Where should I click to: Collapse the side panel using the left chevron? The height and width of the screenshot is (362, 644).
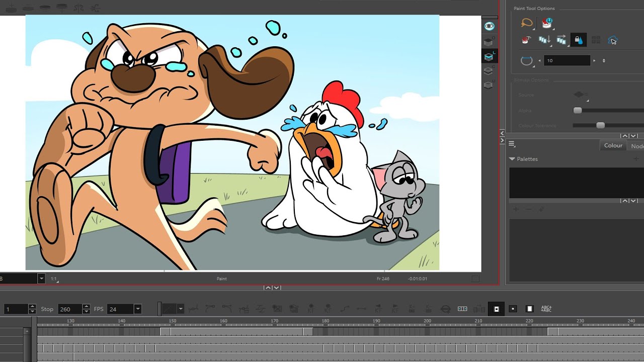502,133
